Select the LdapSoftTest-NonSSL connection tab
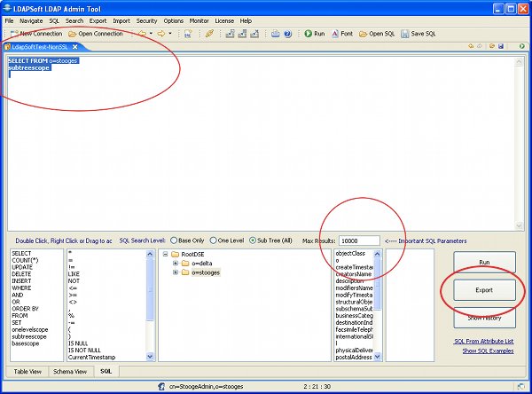 (40, 47)
